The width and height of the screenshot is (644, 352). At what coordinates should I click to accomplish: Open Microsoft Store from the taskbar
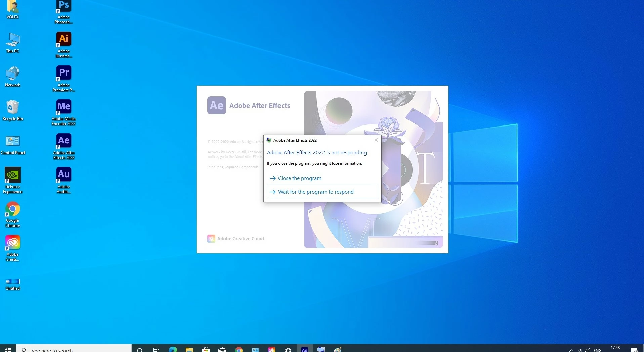[x=206, y=350]
